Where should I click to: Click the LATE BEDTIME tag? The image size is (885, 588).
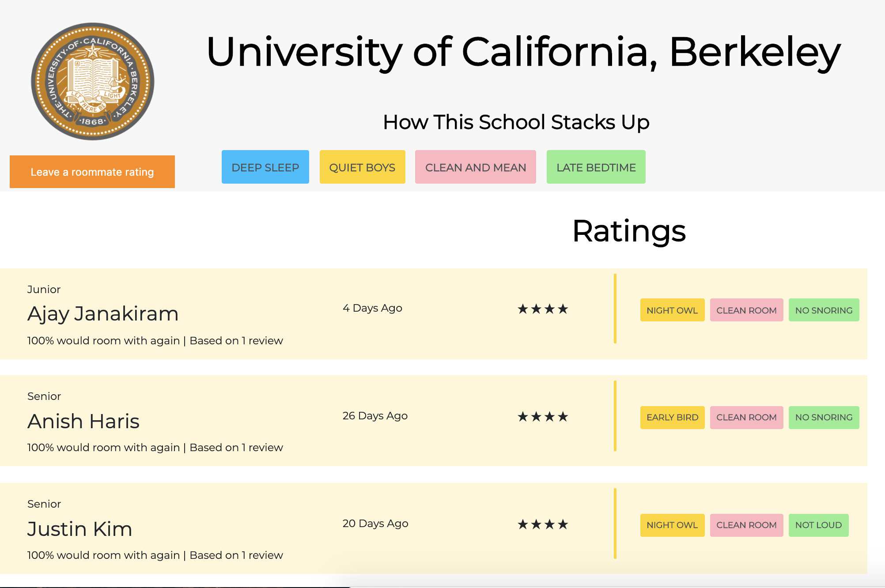pyautogui.click(x=596, y=167)
